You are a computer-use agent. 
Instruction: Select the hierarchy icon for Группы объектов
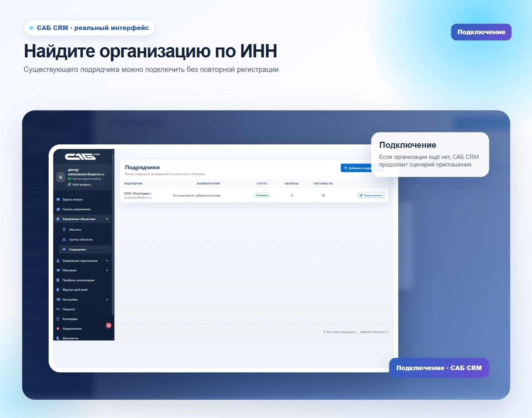click(64, 239)
